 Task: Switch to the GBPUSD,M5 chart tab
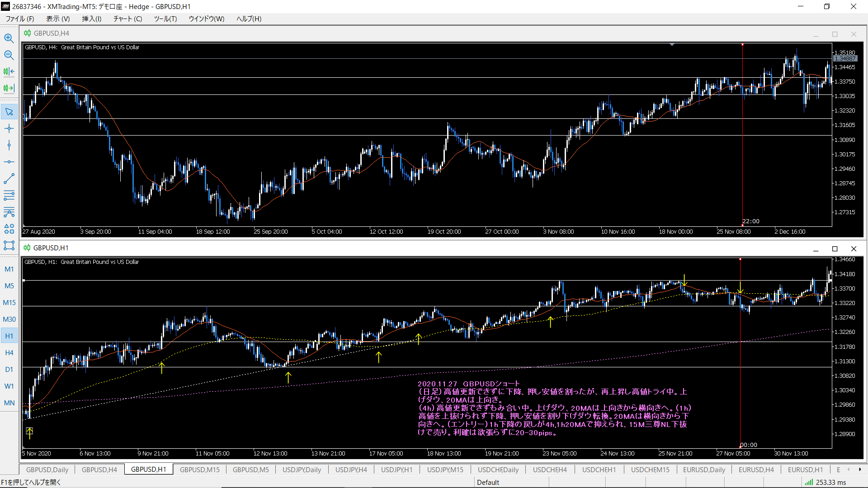click(x=251, y=469)
